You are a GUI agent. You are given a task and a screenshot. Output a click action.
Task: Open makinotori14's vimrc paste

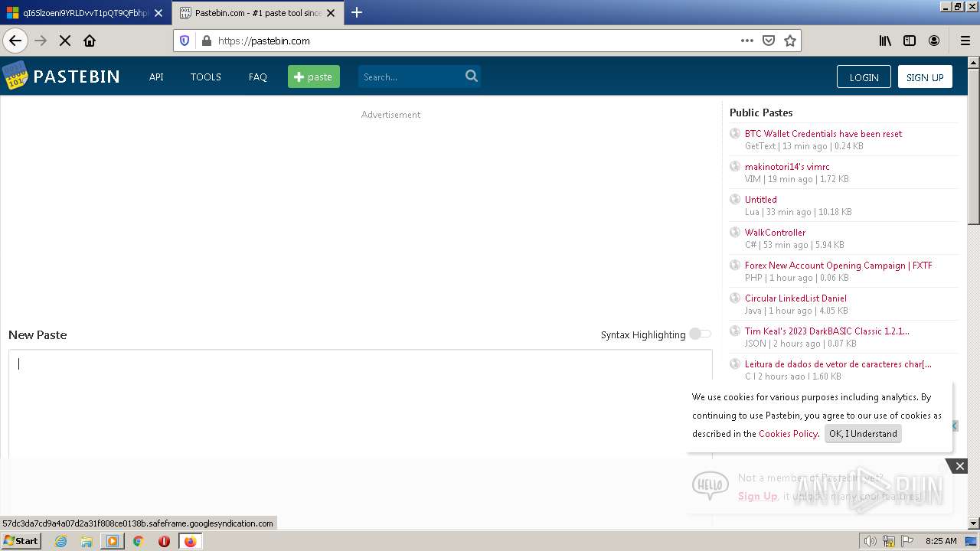point(787,166)
